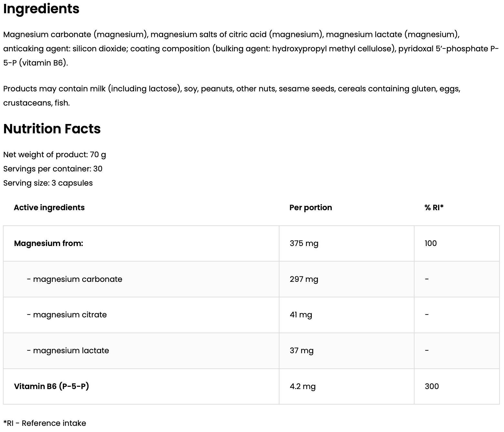The width and height of the screenshot is (504, 432).
Task: Click the 'Active ingredients' column header
Action: click(49, 208)
